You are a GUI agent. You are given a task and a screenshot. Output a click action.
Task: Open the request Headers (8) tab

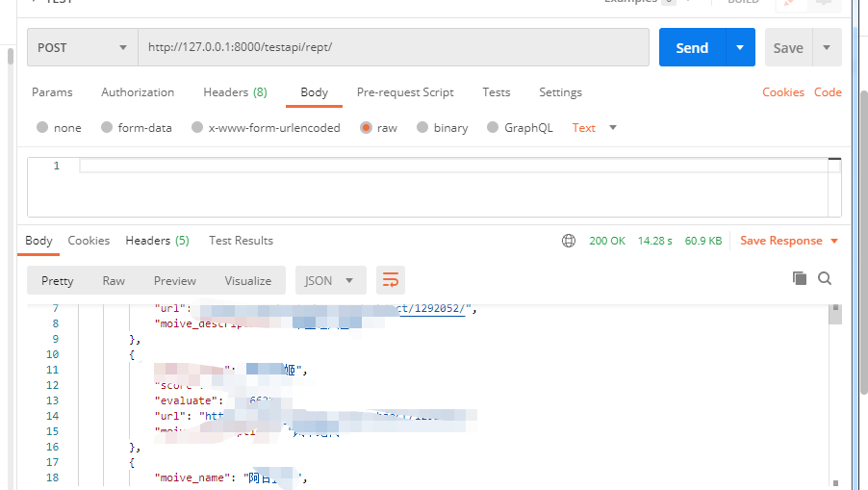click(235, 92)
